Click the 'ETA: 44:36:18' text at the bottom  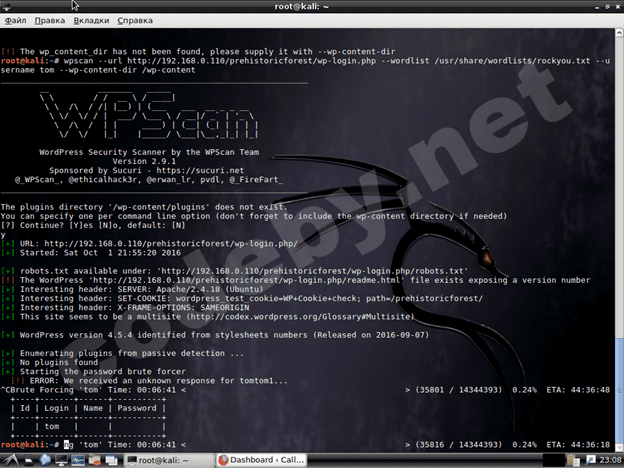click(x=578, y=445)
